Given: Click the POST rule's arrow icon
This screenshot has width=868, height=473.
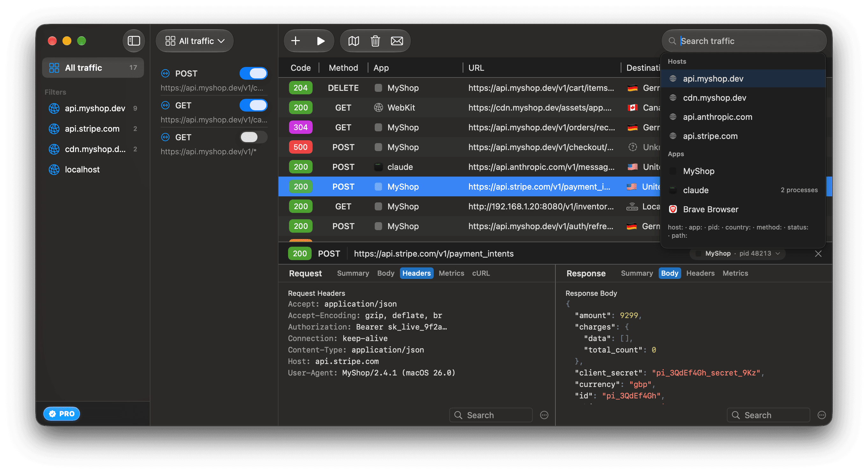Looking at the screenshot, I should tap(165, 73).
